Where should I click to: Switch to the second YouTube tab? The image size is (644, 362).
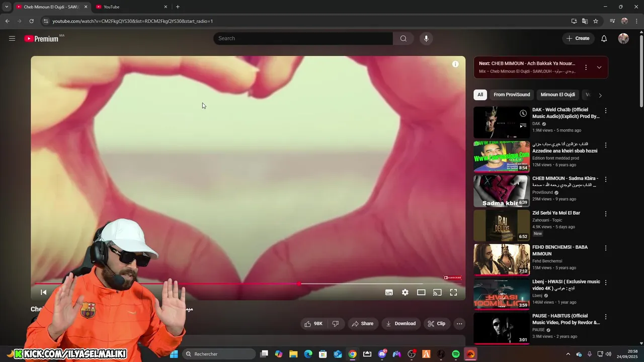click(x=132, y=7)
